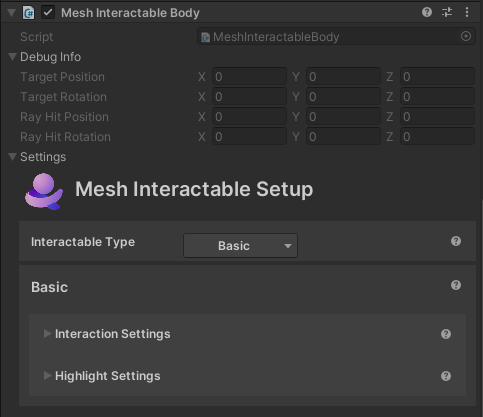Show help for Interactable Type
This screenshot has height=417, width=483.
(456, 241)
